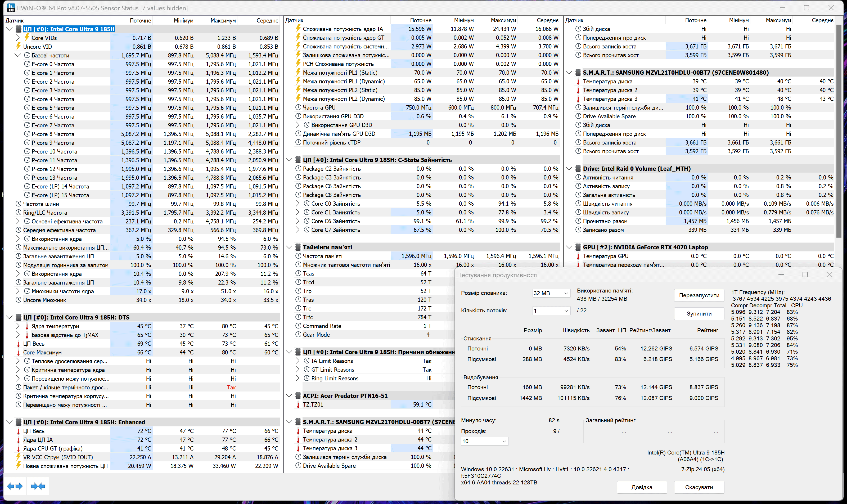Open the Кількість потоків dropdown
Image resolution: width=847 pixels, height=504 pixels.
tap(551, 310)
